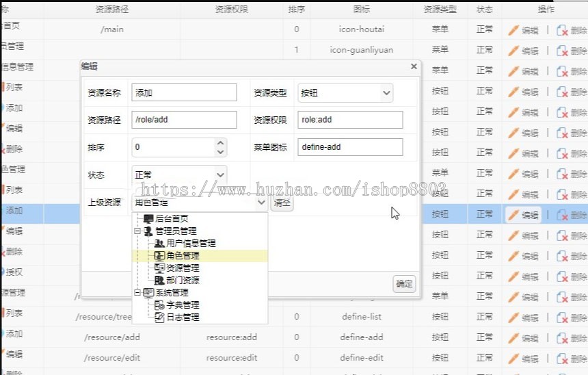The image size is (588, 375).
Task: Choose the 资源管理 icon in tree
Action: coord(159,268)
